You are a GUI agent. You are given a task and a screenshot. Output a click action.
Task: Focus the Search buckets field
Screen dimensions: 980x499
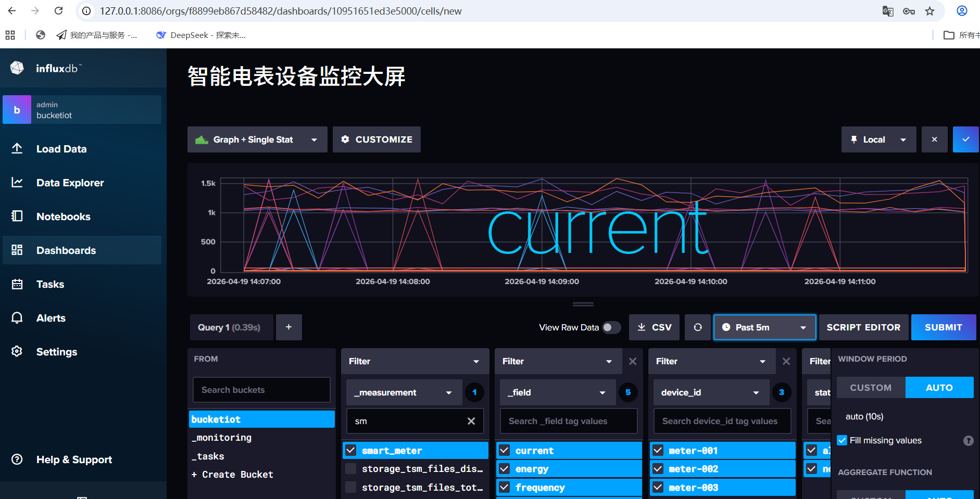261,390
